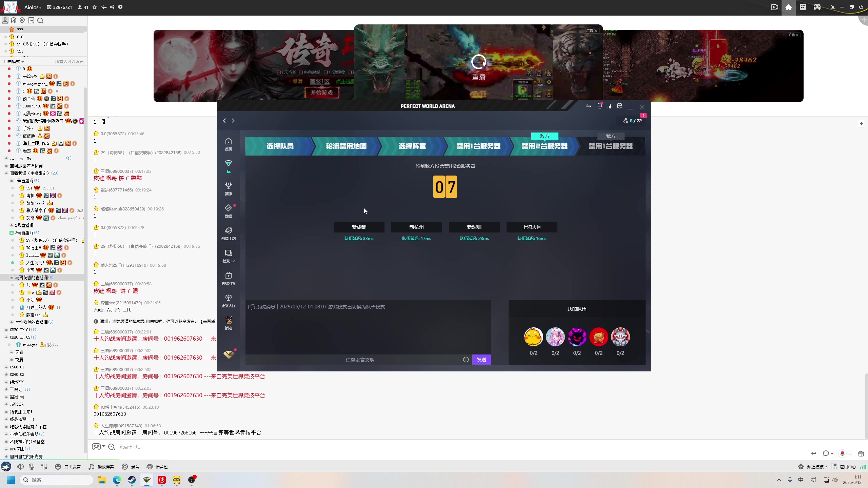868x488 pixels.
Task: Select the 选择阵营 step tab
Action: (x=412, y=146)
